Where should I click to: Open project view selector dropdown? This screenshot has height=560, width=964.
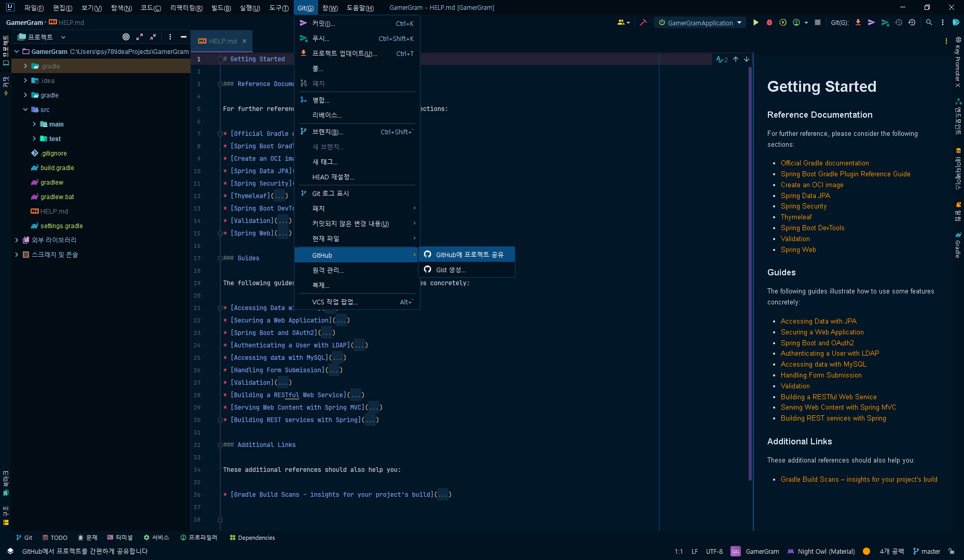pos(42,37)
